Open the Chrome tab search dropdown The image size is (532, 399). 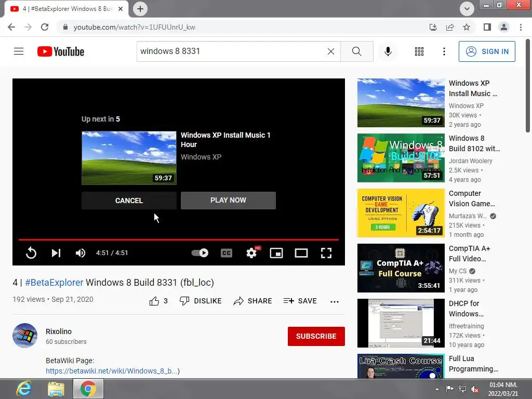[x=467, y=9]
